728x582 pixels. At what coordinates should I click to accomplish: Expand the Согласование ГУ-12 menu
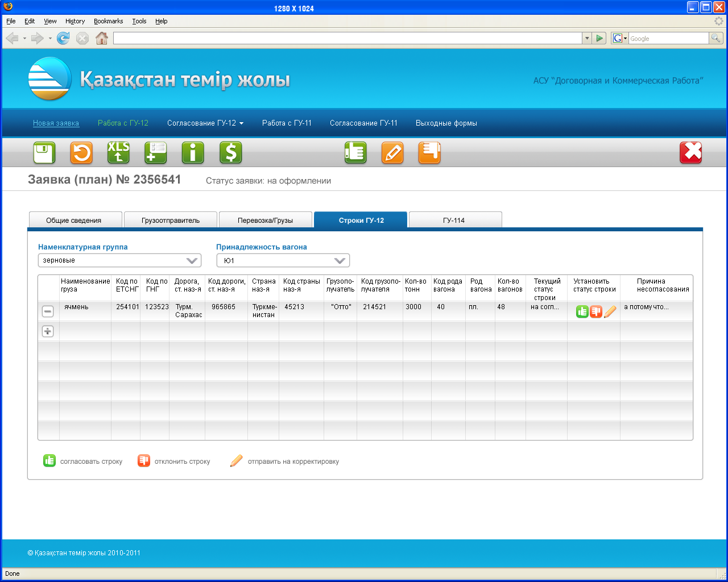(205, 123)
